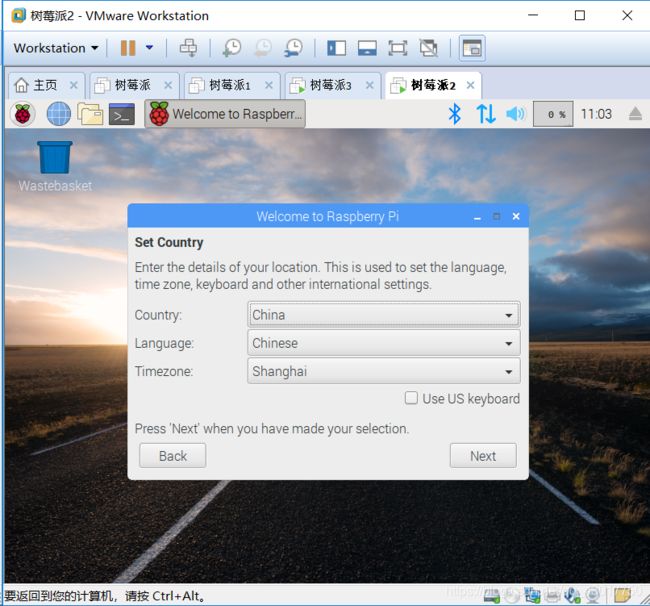Click the CD/DVD drive status bar icon

pos(512,596)
